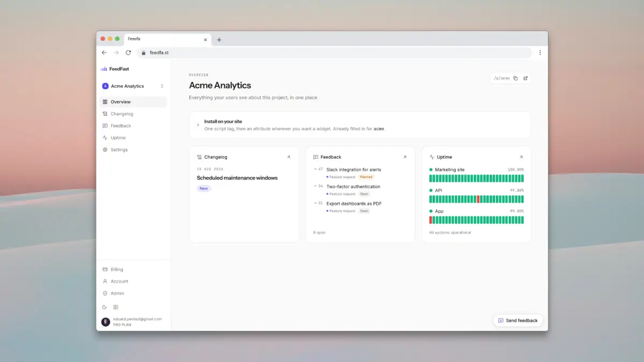The height and width of the screenshot is (362, 644).
Task: Go to the Account page
Action: coord(133,281)
